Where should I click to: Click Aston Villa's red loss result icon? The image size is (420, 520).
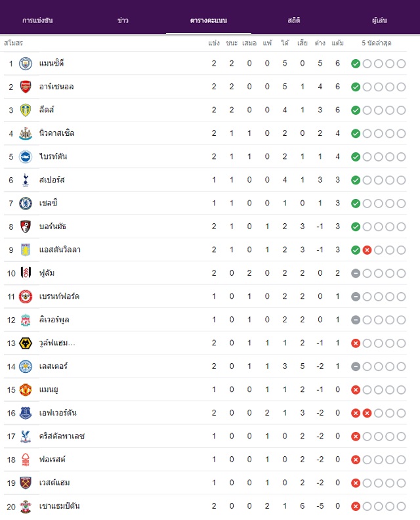(367, 250)
